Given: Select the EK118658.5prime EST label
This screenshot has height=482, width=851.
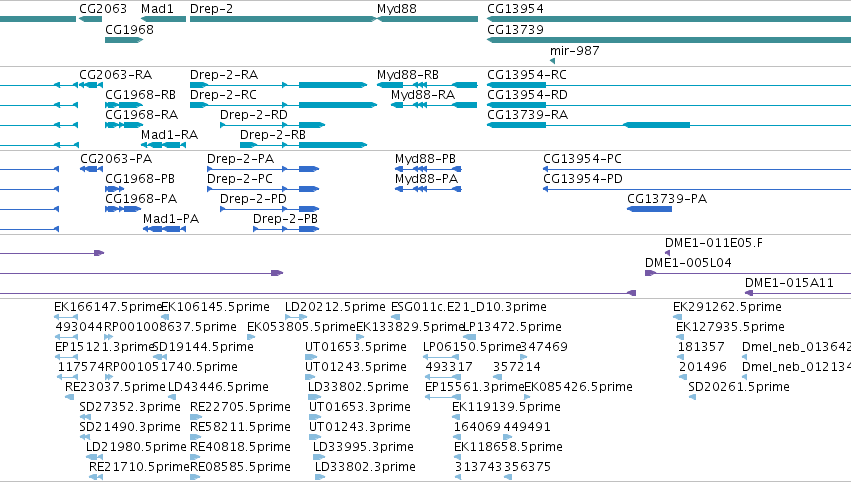Looking at the screenshot, I should (x=509, y=448).
